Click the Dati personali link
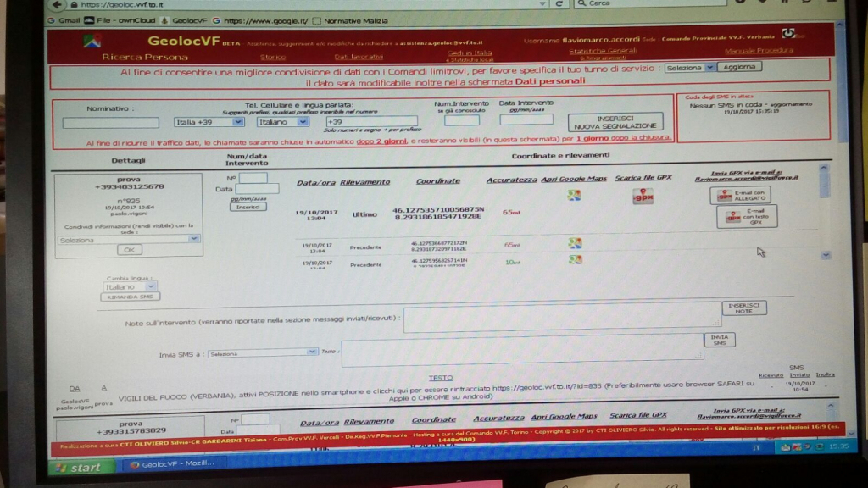This screenshot has height=488, width=868. 549,81
